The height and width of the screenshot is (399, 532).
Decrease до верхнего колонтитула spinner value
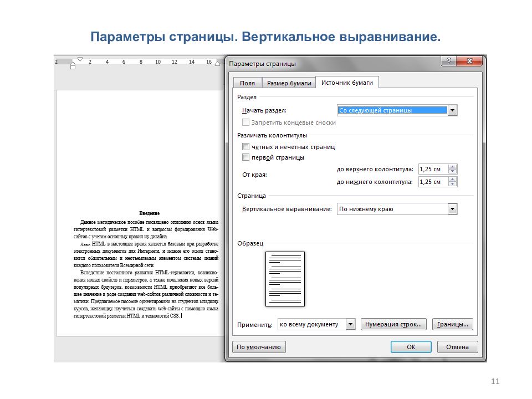click(453, 172)
